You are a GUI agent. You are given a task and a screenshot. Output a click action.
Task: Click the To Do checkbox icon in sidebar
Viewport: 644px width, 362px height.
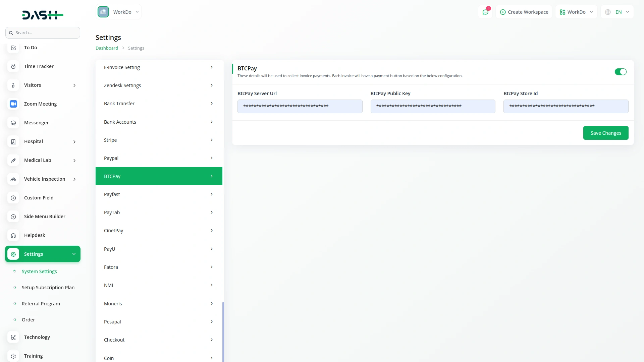(x=13, y=48)
